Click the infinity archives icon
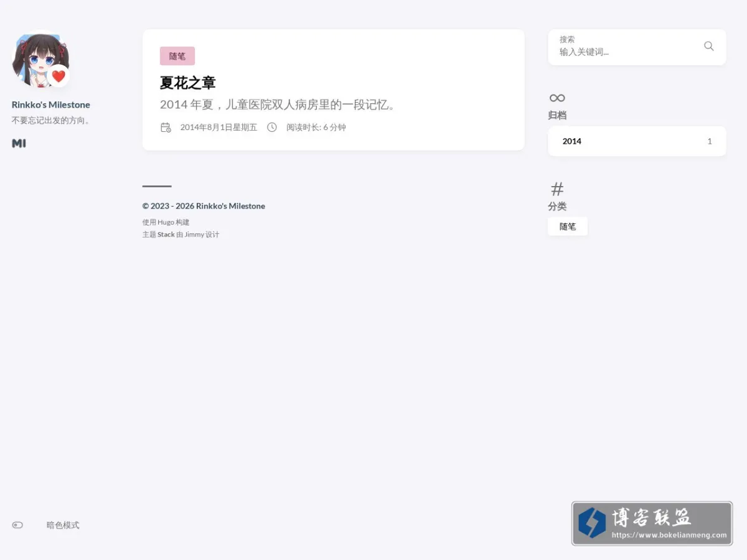This screenshot has height=560, width=747. (557, 98)
